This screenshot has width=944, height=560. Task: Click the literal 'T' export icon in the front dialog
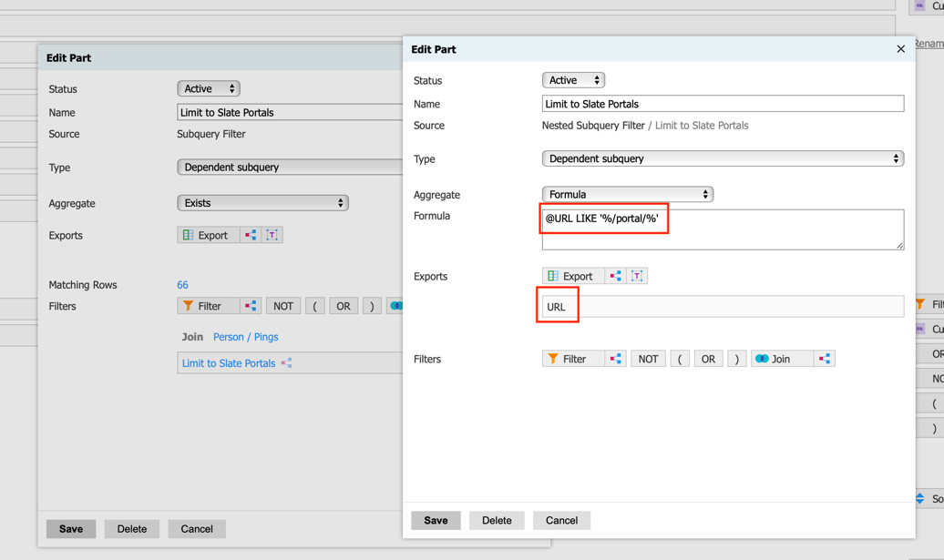point(637,276)
